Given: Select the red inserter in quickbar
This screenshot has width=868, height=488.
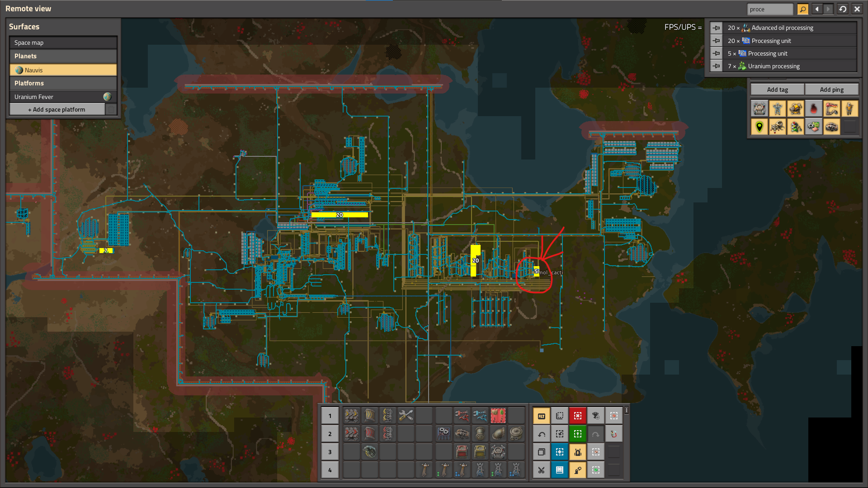Looking at the screenshot, I should [x=462, y=416].
